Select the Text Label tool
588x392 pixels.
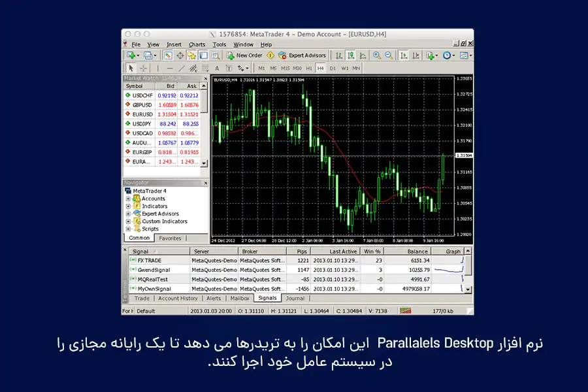pos(229,68)
